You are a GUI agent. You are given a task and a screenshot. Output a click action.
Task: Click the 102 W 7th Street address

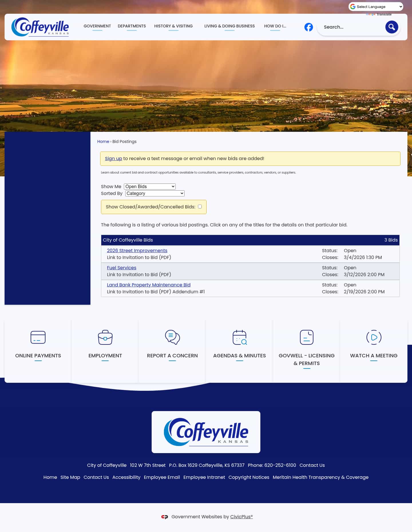click(148, 465)
